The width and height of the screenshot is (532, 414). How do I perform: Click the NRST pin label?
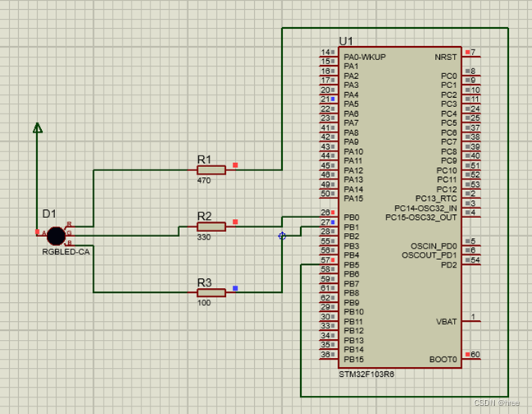pyautogui.click(x=446, y=57)
